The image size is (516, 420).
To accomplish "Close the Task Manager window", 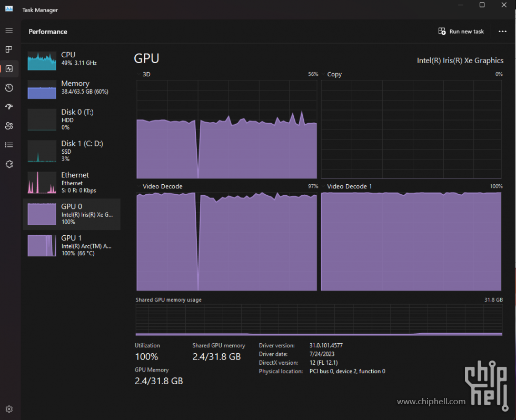I will [x=504, y=5].
